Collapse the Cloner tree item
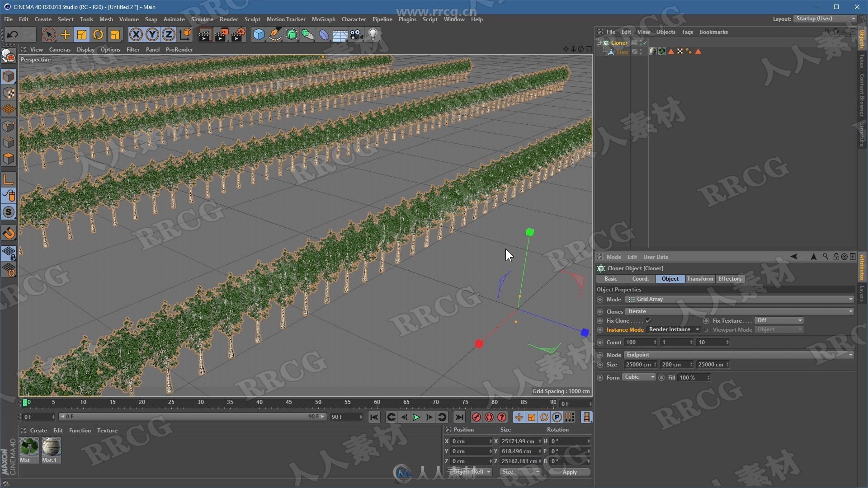Image resolution: width=868 pixels, height=488 pixels. (599, 42)
